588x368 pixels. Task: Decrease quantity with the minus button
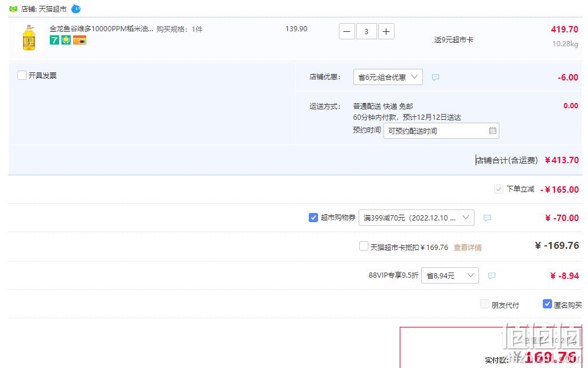pos(347,31)
